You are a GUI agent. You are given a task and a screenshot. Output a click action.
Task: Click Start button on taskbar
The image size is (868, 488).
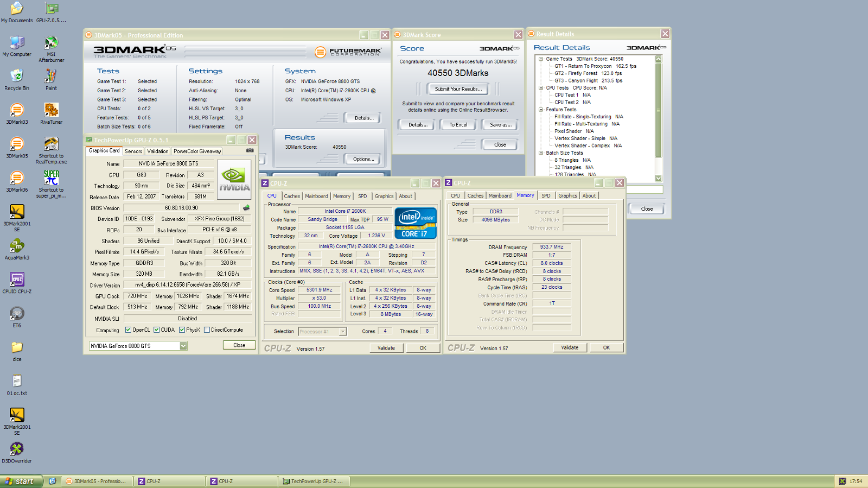(x=21, y=481)
